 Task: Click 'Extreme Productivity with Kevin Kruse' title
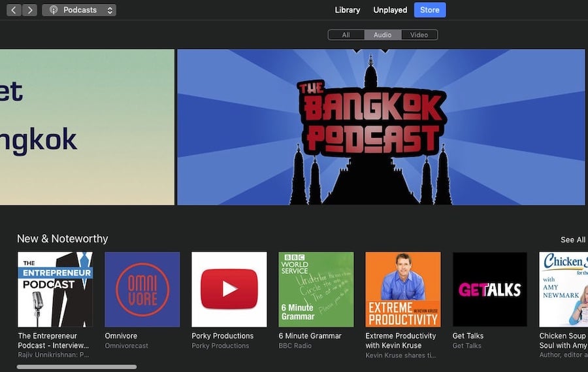[x=400, y=341]
